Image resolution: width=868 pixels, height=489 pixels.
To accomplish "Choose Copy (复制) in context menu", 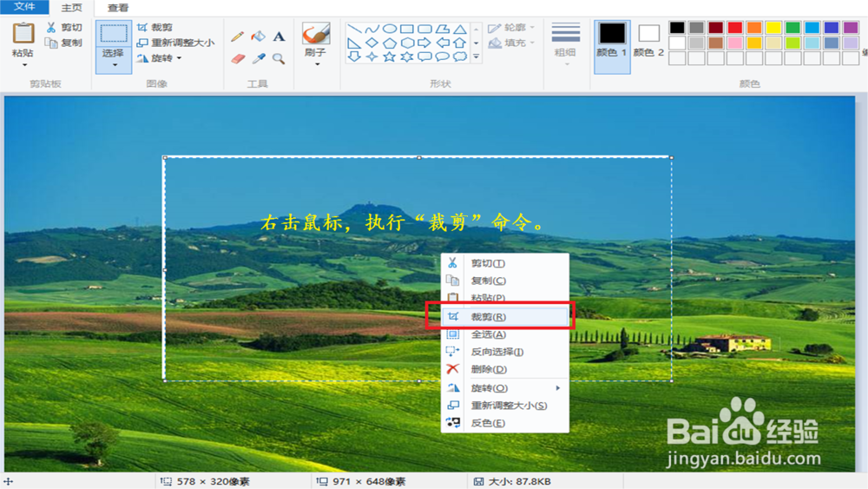I will click(505, 281).
